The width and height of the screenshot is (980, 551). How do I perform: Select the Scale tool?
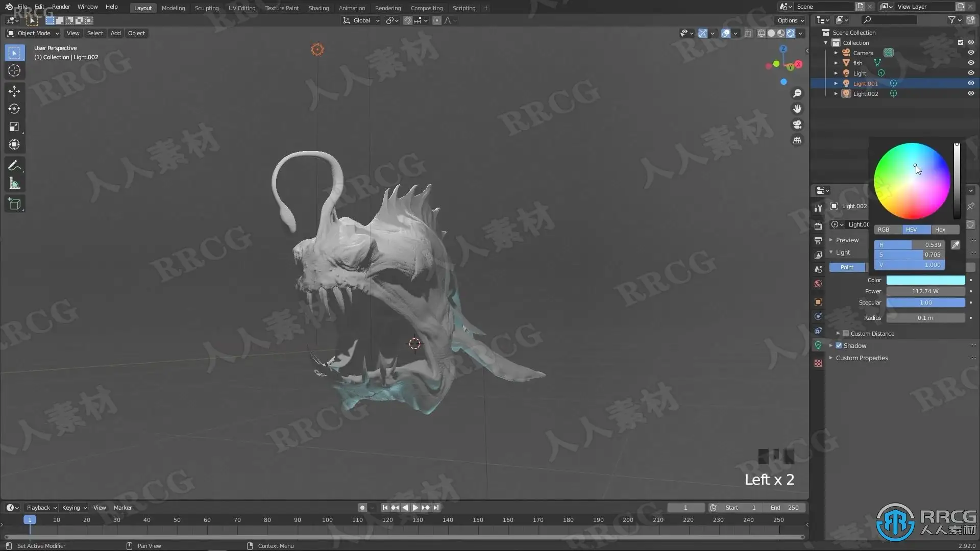click(x=14, y=127)
